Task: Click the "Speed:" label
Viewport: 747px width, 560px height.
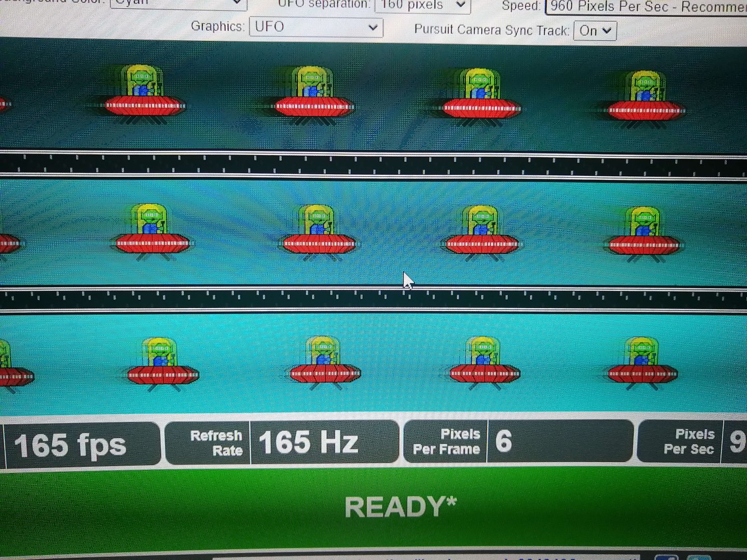Action: click(521, 6)
